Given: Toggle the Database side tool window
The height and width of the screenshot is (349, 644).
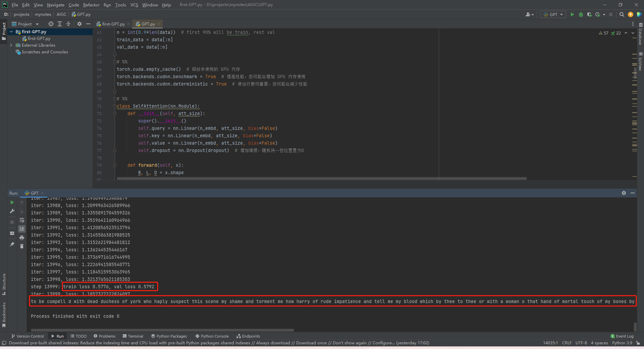Looking at the screenshot, I should (x=640, y=34).
